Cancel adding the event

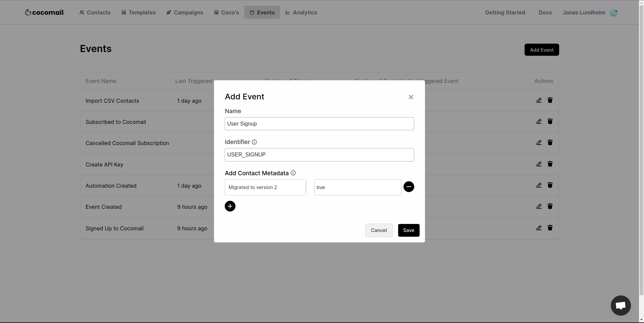379,230
